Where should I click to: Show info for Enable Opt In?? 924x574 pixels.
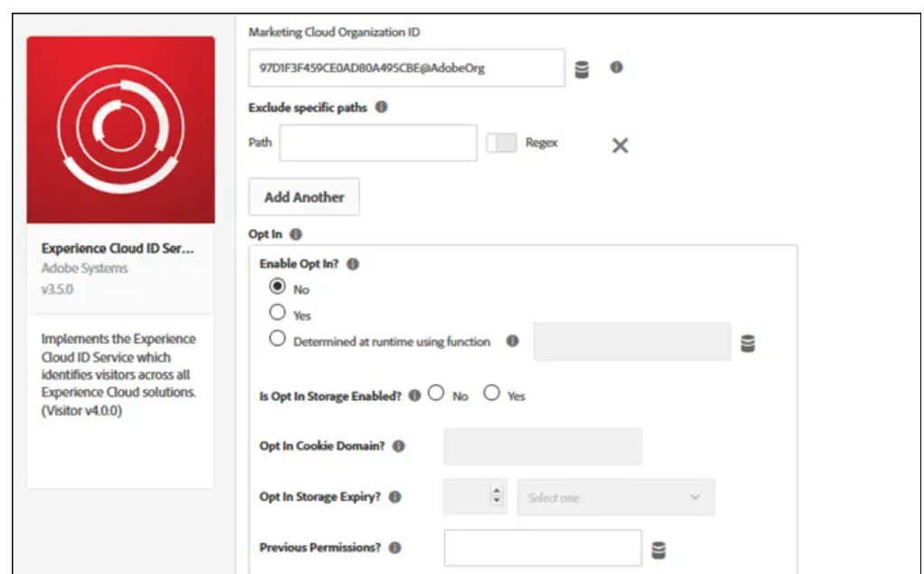pos(352,264)
